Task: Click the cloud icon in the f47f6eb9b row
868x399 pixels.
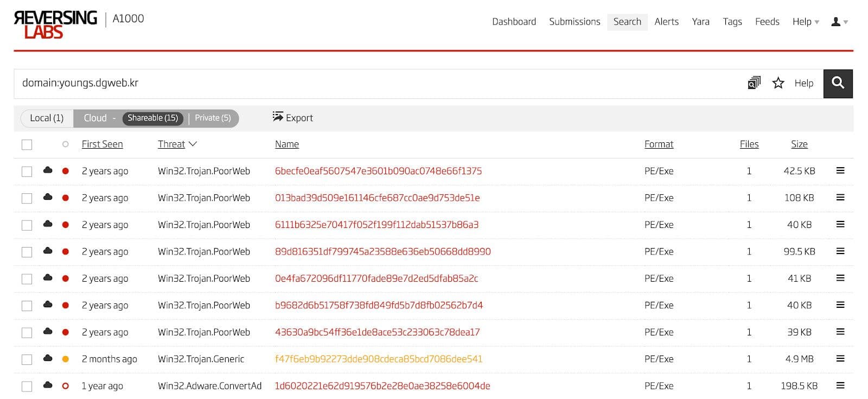Action: pyautogui.click(x=48, y=358)
